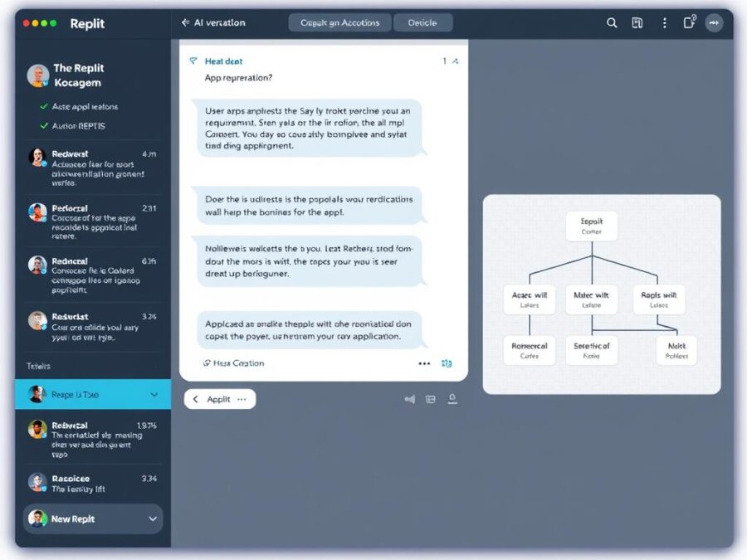Click the flag icon beside 'Heat dent'

[x=193, y=61]
